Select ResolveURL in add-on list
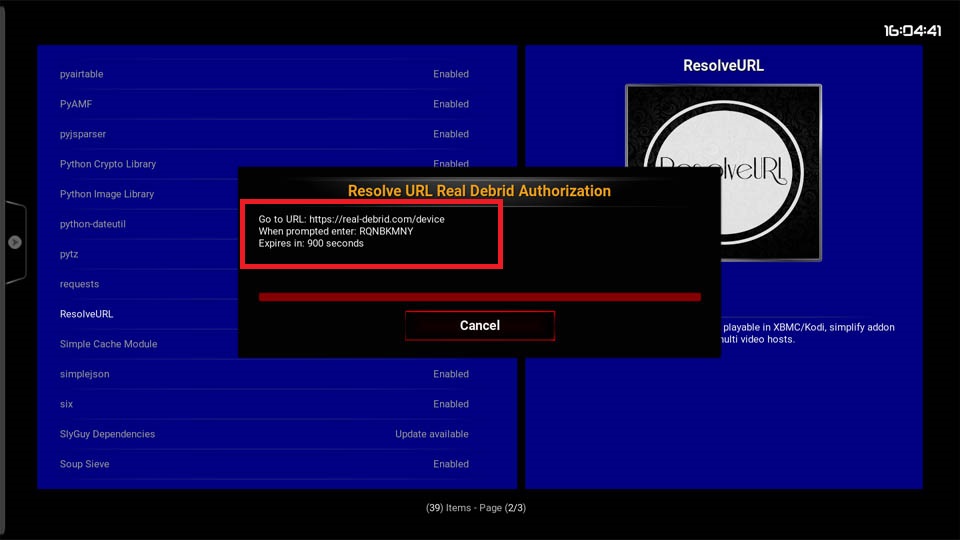 tap(86, 314)
